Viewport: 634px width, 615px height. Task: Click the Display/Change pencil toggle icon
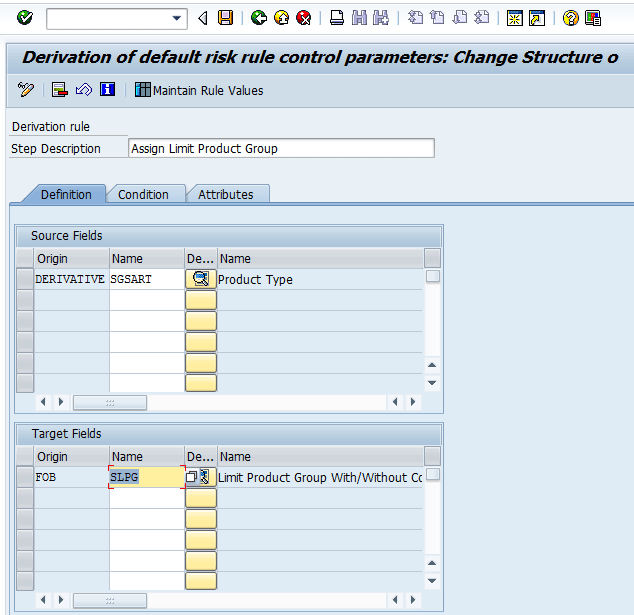tap(26, 90)
